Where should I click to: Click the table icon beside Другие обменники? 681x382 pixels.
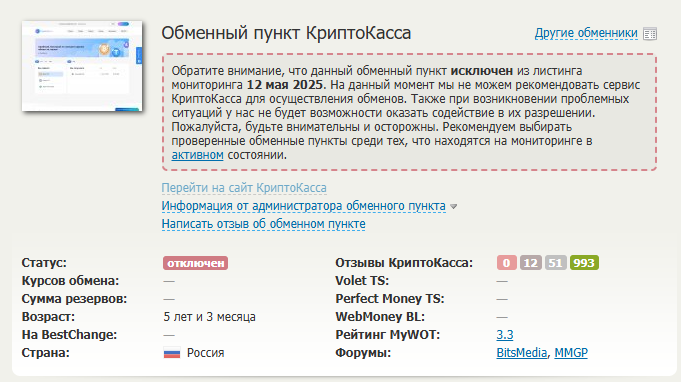[650, 34]
